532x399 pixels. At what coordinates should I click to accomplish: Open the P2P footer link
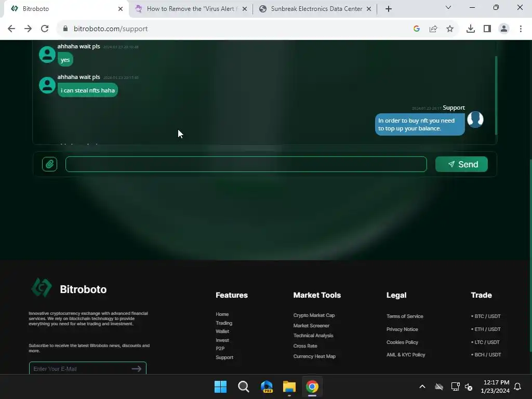pos(220,349)
